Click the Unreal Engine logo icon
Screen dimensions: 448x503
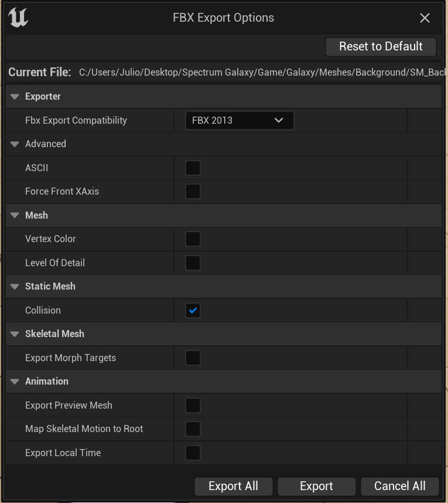18,18
